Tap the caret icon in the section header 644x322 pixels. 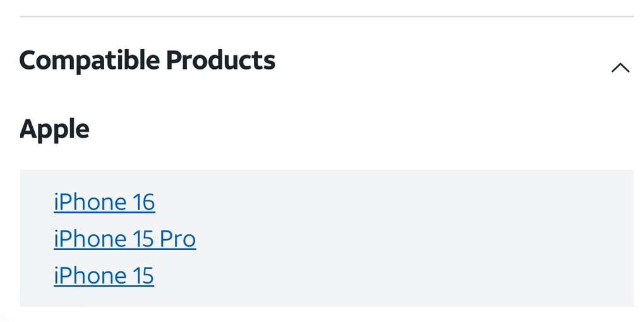620,68
